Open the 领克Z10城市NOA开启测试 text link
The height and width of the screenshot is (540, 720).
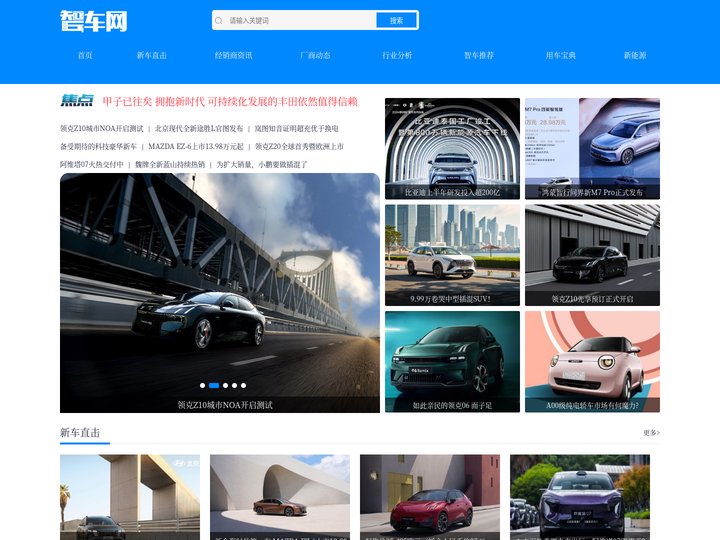(101, 129)
